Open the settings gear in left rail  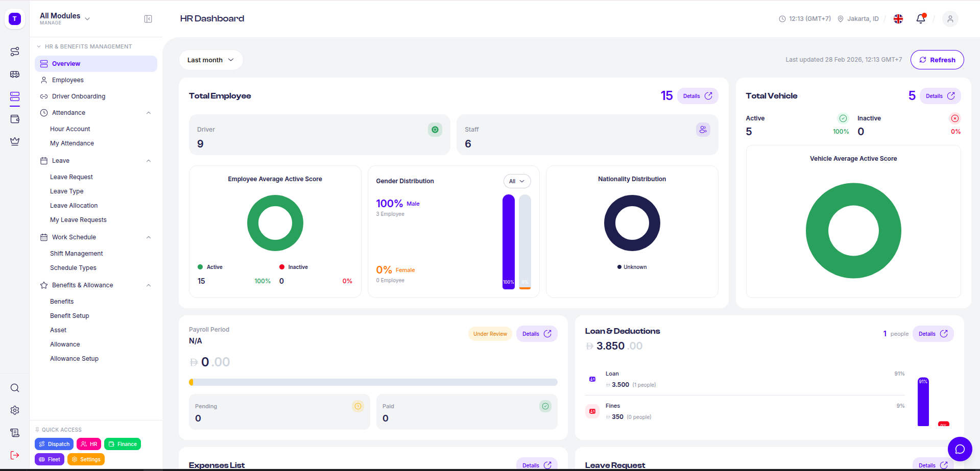click(x=15, y=410)
